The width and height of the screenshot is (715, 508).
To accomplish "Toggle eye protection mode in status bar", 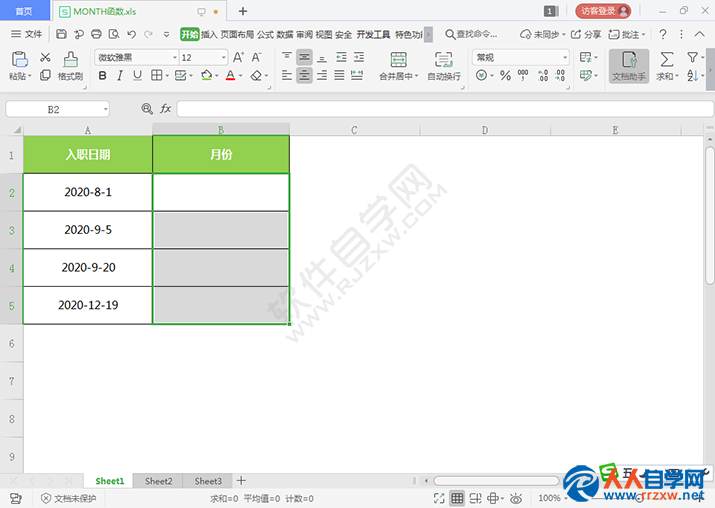I will (x=516, y=498).
